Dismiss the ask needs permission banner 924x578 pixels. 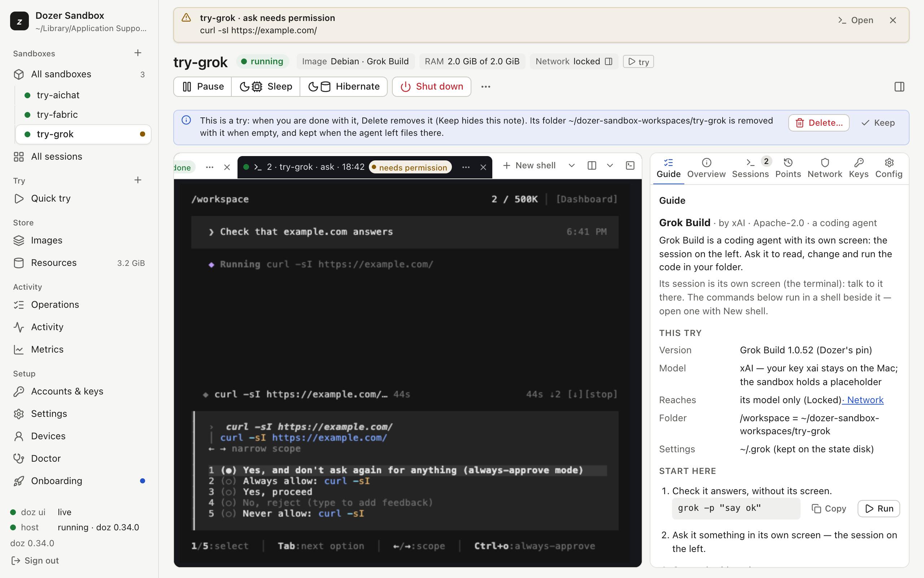(893, 20)
